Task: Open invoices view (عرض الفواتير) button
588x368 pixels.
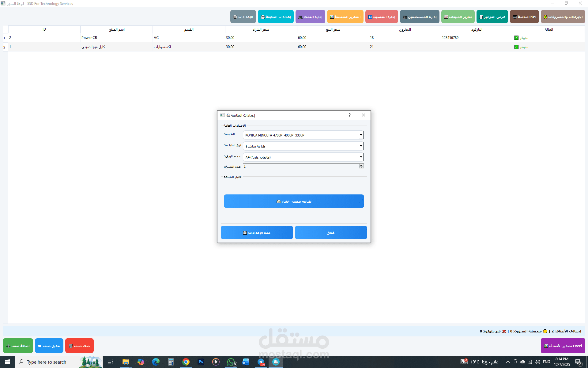Action: [x=492, y=17]
